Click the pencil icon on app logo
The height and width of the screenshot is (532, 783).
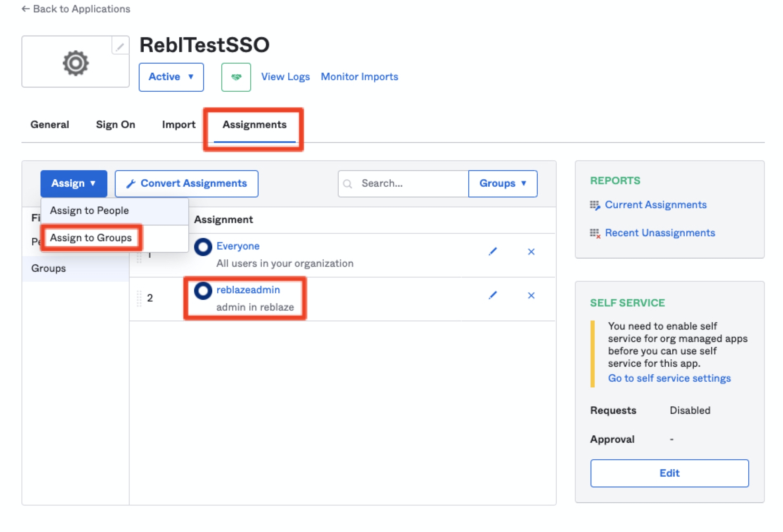(120, 46)
